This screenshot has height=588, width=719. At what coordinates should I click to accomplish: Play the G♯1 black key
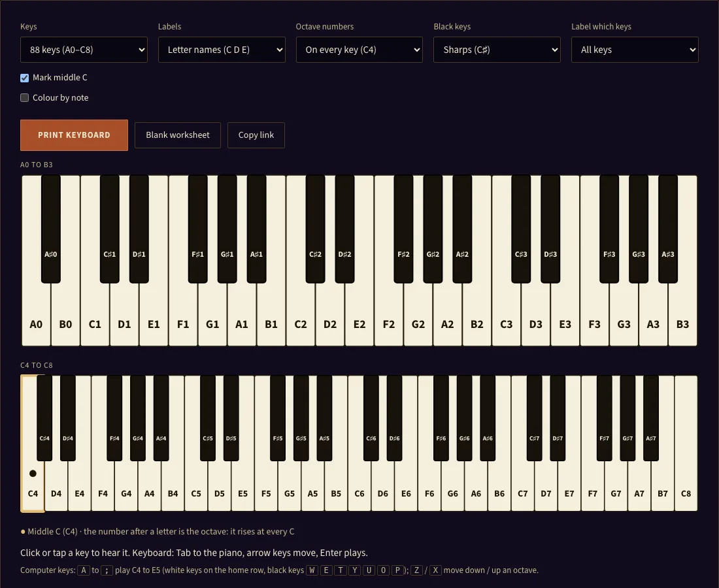pos(227,229)
